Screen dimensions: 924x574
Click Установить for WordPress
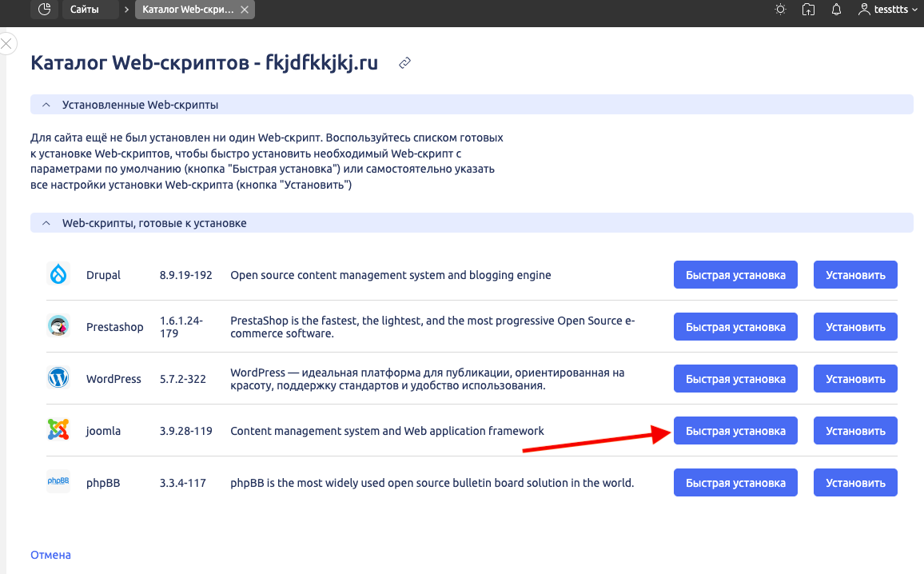pos(855,379)
